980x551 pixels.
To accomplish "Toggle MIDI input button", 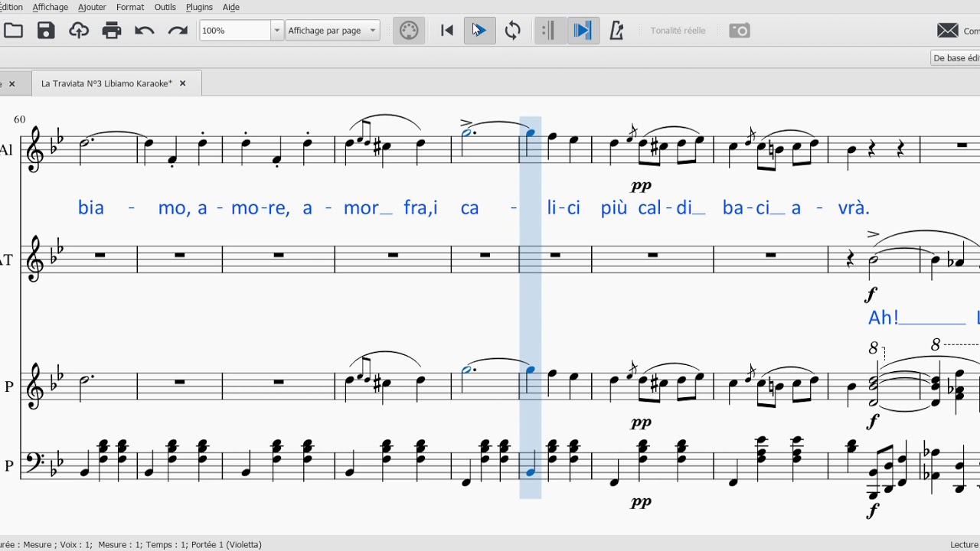I will [x=409, y=31].
